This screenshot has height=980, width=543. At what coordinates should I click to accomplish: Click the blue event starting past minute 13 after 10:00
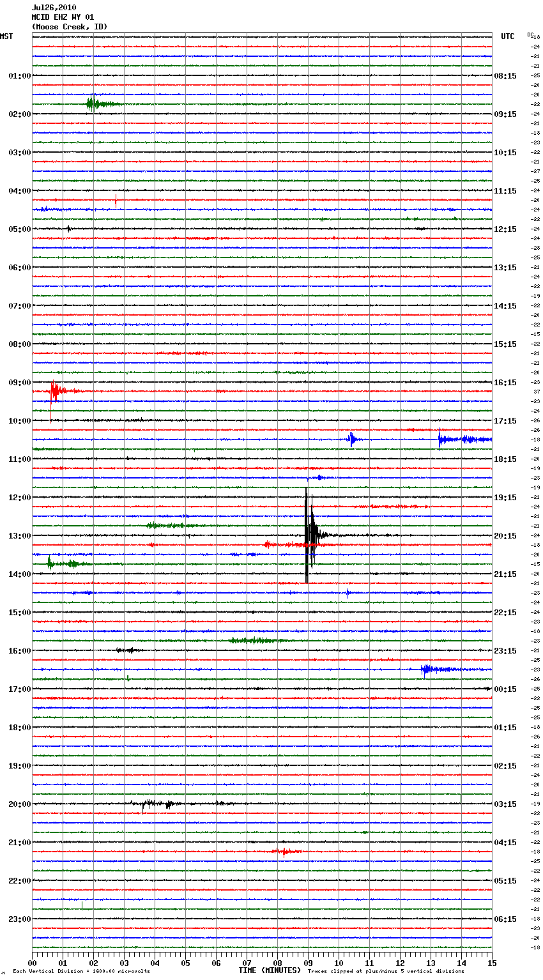click(x=464, y=439)
